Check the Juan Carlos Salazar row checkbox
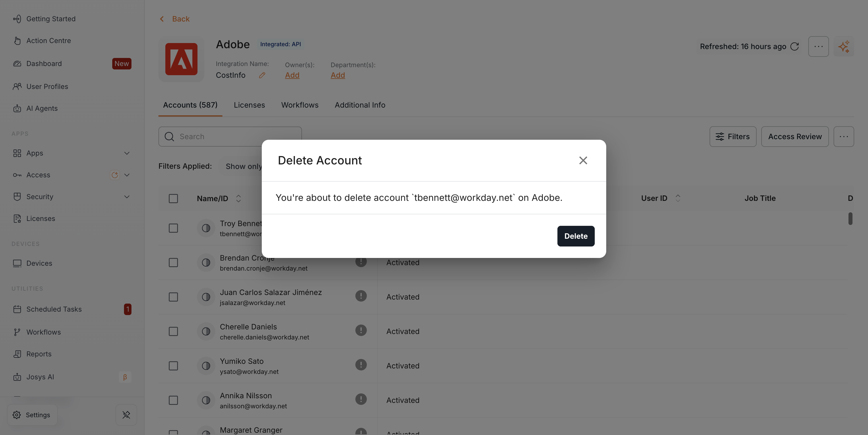 [x=173, y=297]
